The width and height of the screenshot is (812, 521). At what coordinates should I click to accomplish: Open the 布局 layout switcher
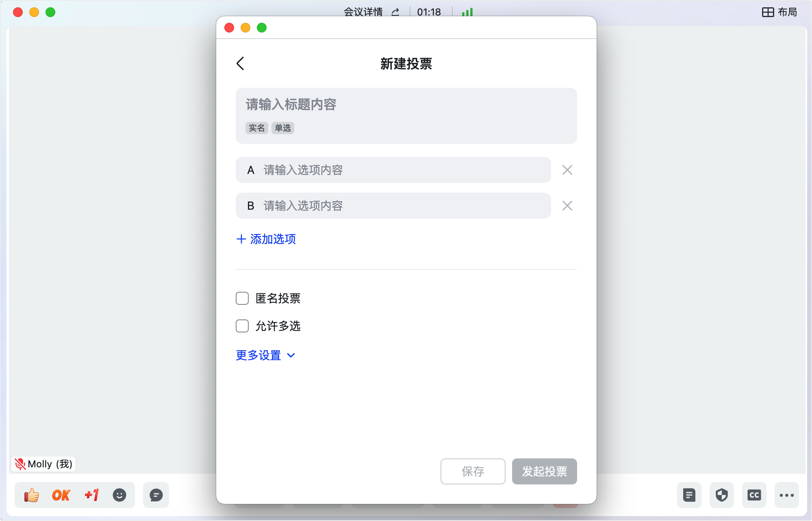pyautogui.click(x=780, y=12)
